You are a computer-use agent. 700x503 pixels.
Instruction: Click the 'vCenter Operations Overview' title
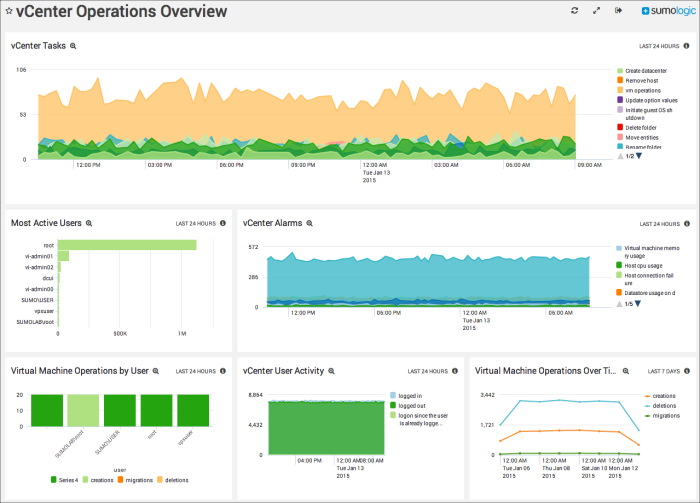click(x=120, y=12)
